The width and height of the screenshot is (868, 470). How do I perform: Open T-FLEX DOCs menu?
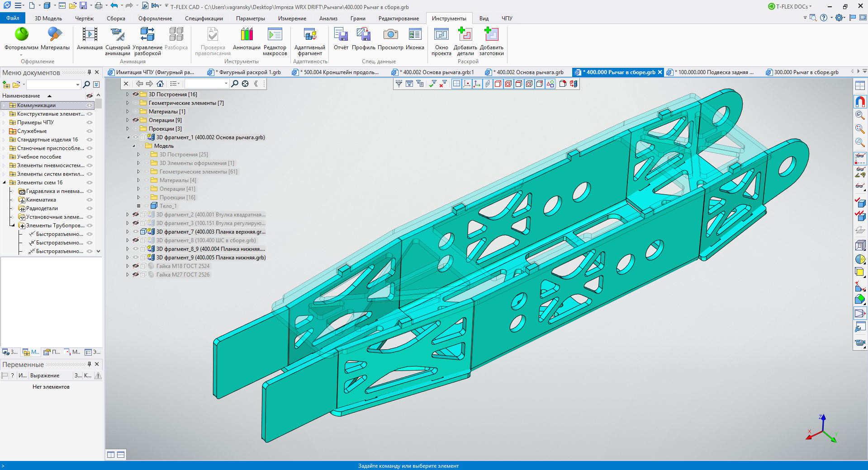point(790,6)
